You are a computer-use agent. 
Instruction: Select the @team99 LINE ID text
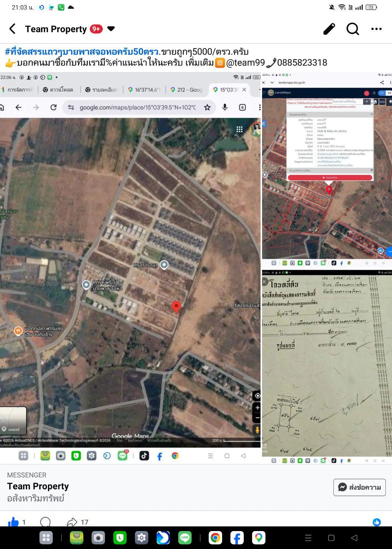[x=245, y=63]
